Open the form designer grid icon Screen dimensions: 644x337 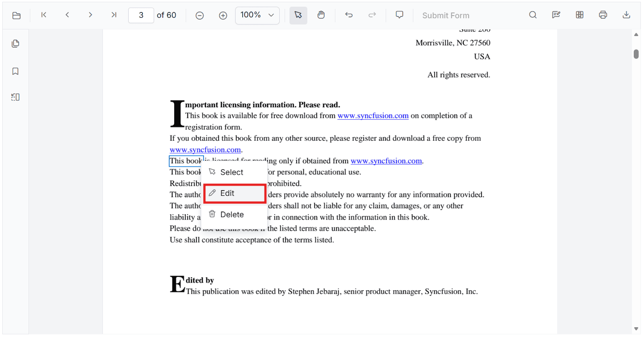tap(579, 15)
